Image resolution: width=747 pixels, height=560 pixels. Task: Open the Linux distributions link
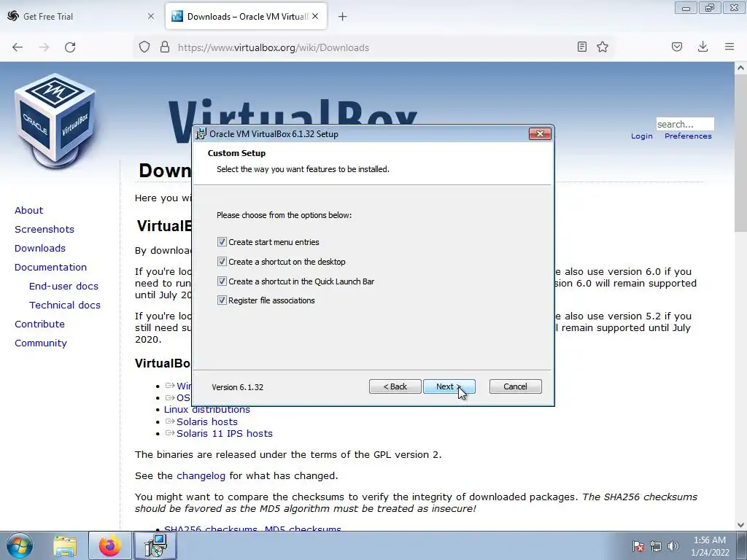pyautogui.click(x=206, y=410)
